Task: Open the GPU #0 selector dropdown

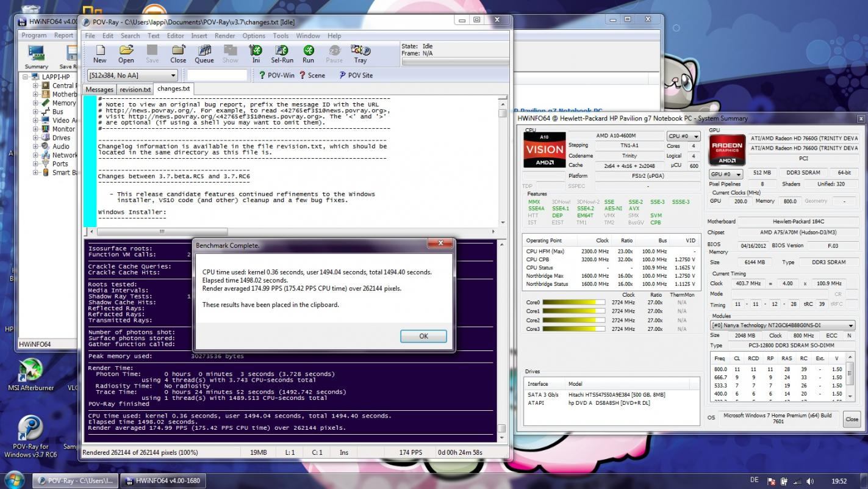Action: tap(725, 174)
